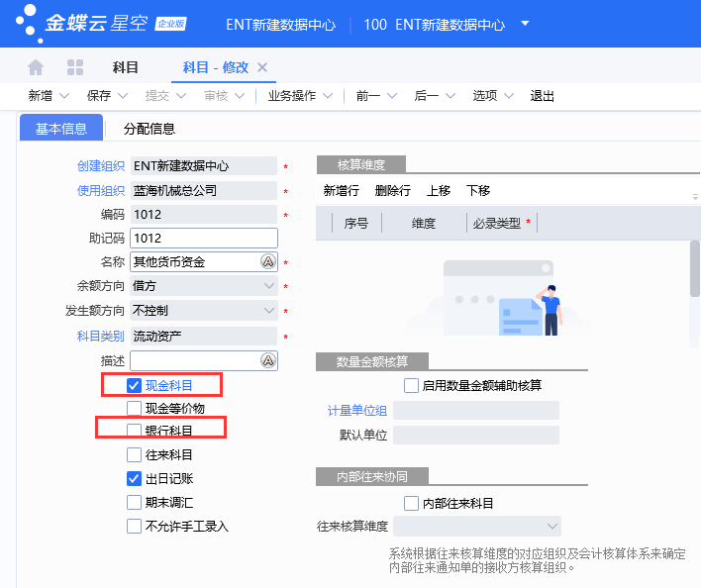Open the 余额方向 dropdown
Viewport: 701px width, 588px height.
pyautogui.click(x=268, y=286)
